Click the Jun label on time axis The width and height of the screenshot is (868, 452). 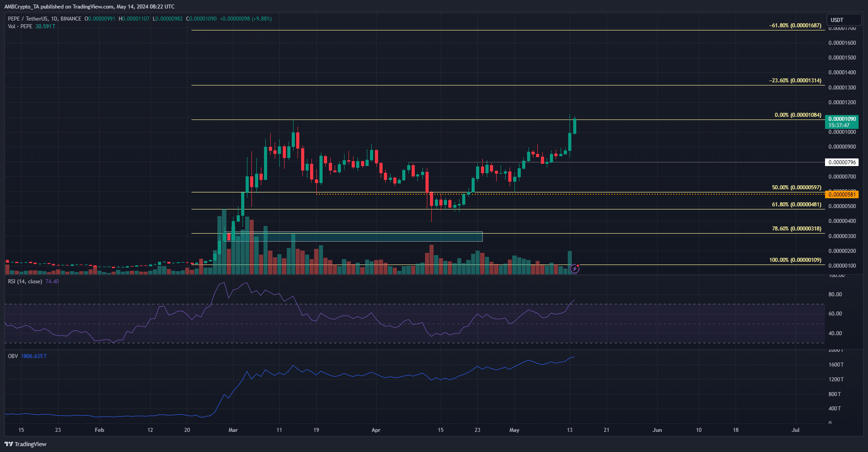coord(657,430)
